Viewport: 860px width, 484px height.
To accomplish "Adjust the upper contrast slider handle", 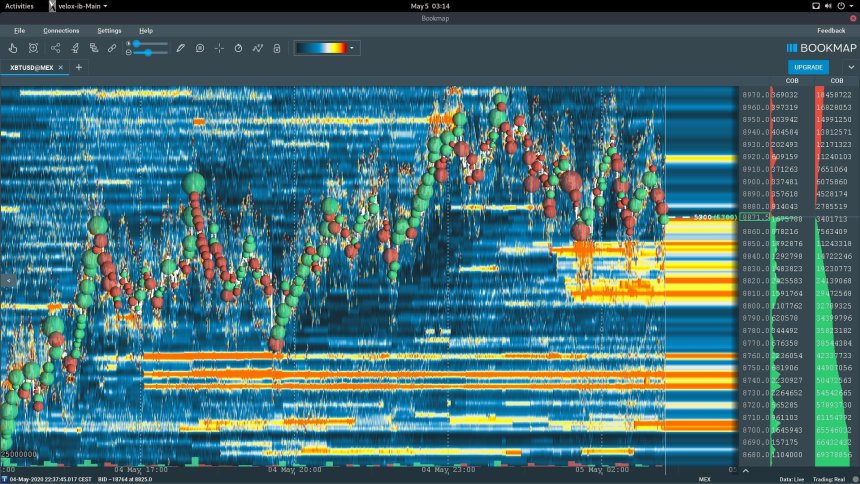I will (136, 43).
